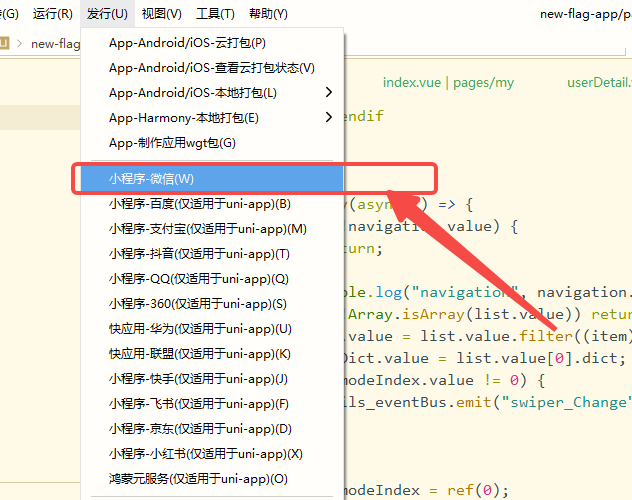The height and width of the screenshot is (500, 632).
Task: Click the code line containing swiper_Change
Action: pos(487,402)
